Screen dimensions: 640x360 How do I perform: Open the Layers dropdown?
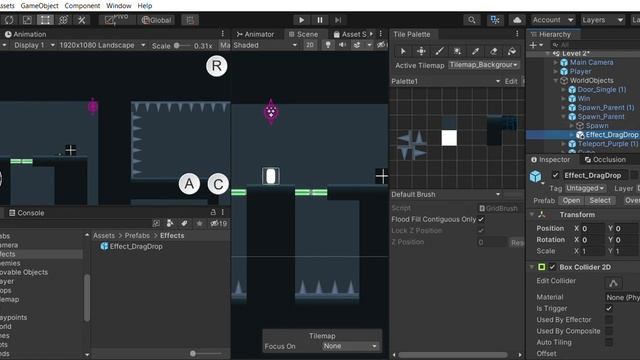click(x=602, y=20)
